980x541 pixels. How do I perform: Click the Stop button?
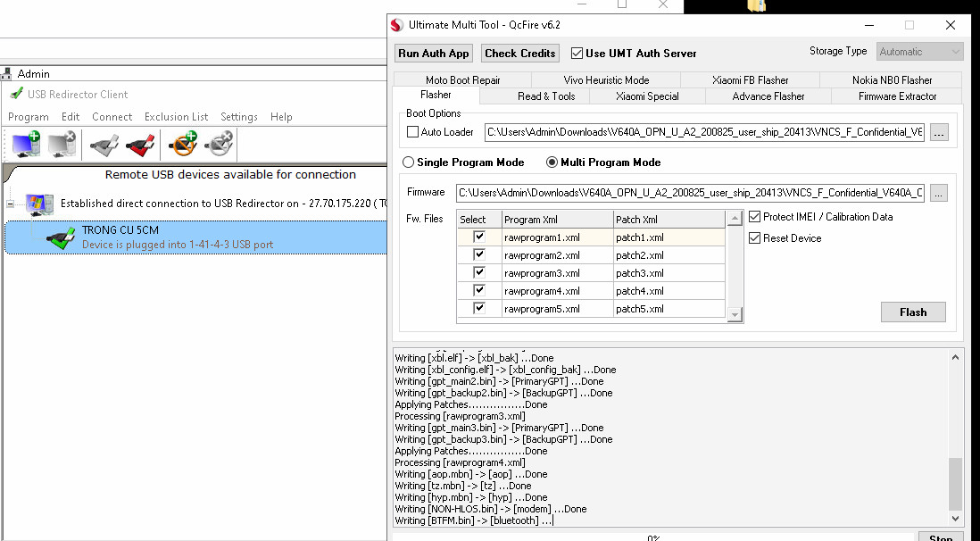[941, 537]
